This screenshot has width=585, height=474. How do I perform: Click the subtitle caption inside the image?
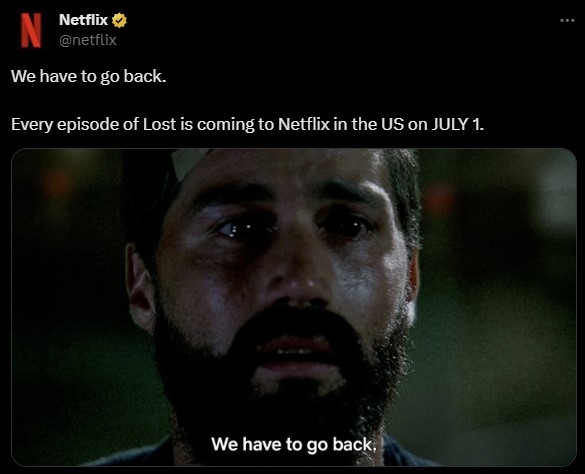(294, 444)
